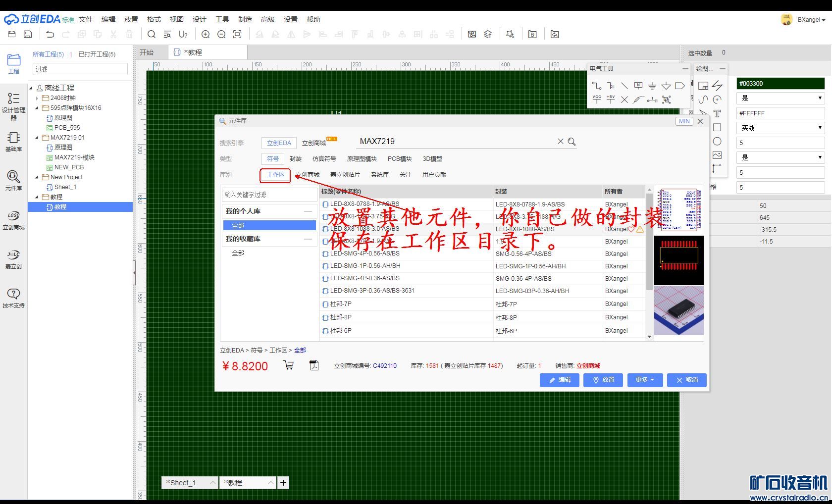Open the 放置 menu
The width and height of the screenshot is (832, 504).
(131, 19)
